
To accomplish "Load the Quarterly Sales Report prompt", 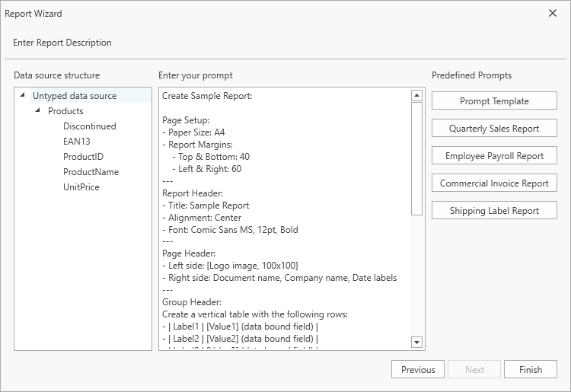I will tap(494, 129).
